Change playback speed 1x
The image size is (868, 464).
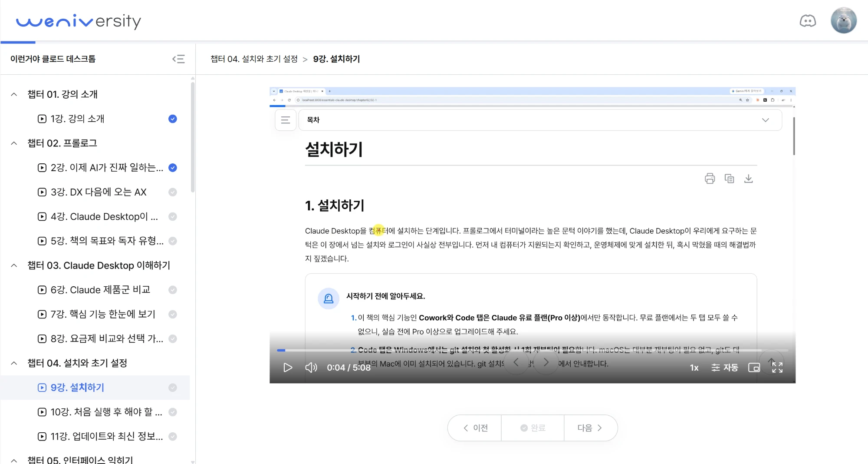click(x=694, y=368)
